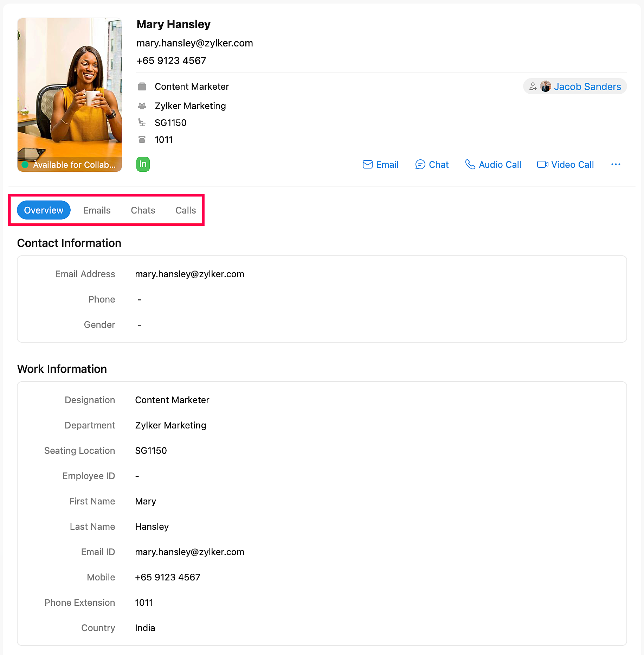The width and height of the screenshot is (644, 655).
Task: Select the Overview tab
Action: click(x=44, y=210)
